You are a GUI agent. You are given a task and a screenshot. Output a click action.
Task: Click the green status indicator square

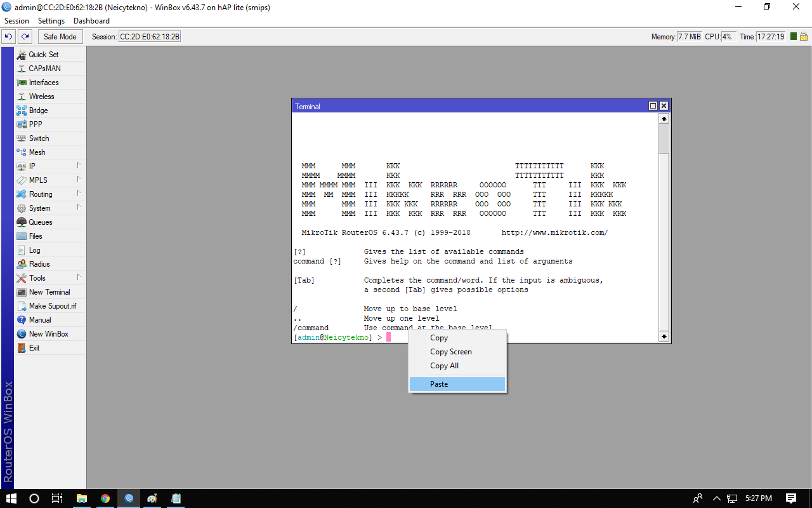pyautogui.click(x=794, y=37)
